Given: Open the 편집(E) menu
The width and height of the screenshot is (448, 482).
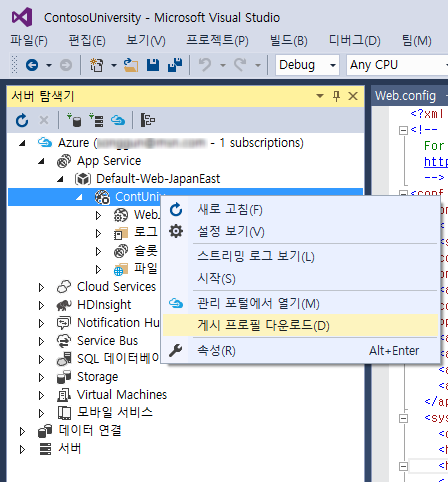Looking at the screenshot, I should (87, 41).
